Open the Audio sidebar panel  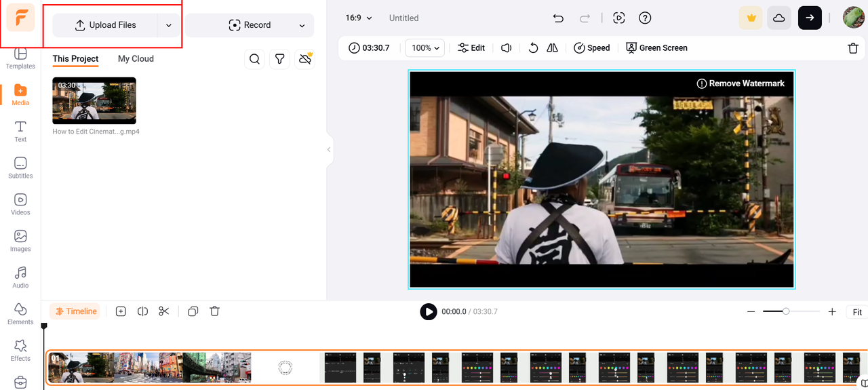pyautogui.click(x=20, y=278)
